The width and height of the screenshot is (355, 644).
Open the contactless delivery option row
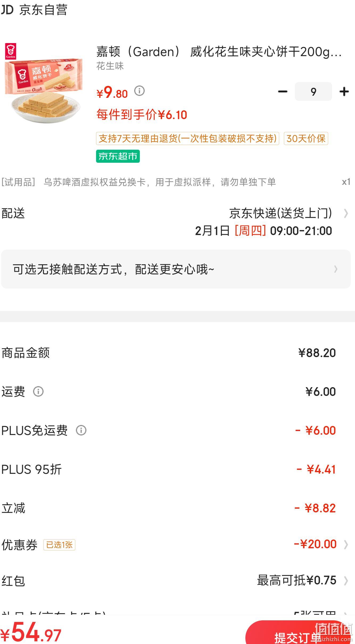point(176,269)
